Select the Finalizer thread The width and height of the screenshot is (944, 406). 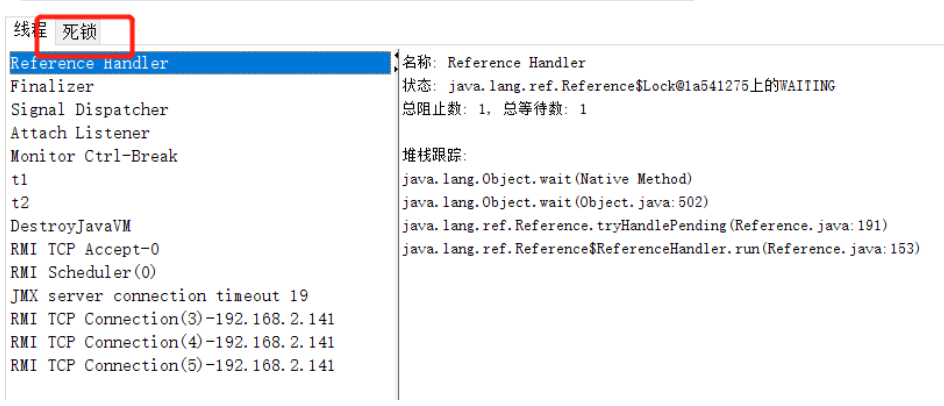[200, 87]
